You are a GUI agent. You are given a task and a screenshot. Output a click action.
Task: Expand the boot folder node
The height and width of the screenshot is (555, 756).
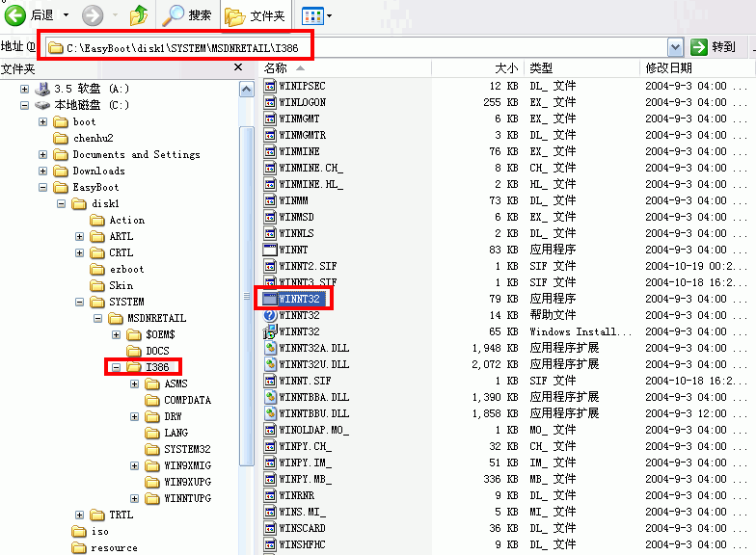42,121
